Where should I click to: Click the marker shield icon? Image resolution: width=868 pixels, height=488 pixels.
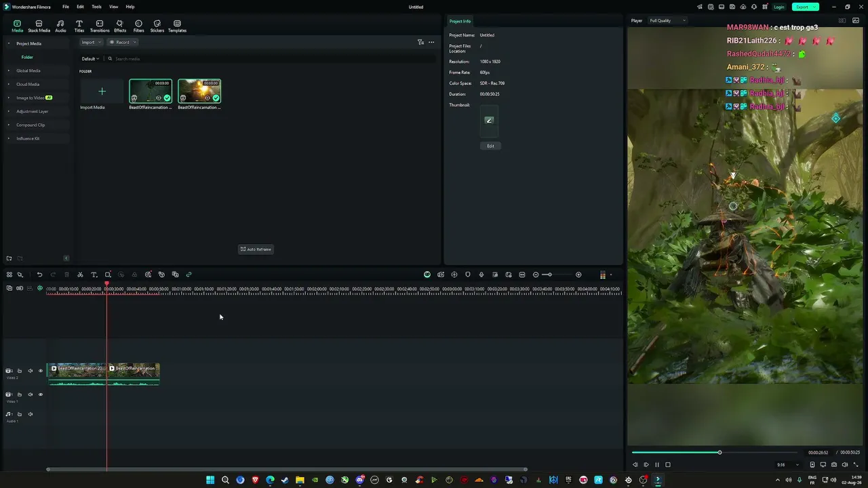tap(468, 274)
